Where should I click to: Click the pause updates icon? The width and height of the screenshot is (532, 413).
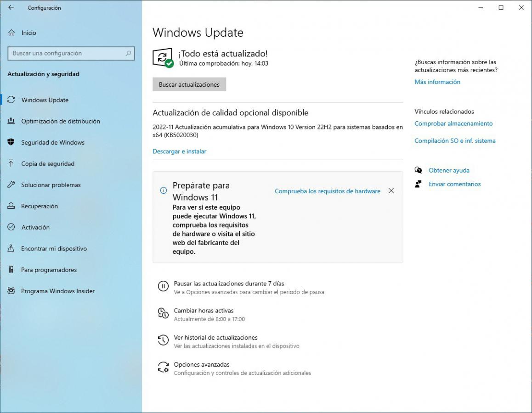[x=163, y=287]
